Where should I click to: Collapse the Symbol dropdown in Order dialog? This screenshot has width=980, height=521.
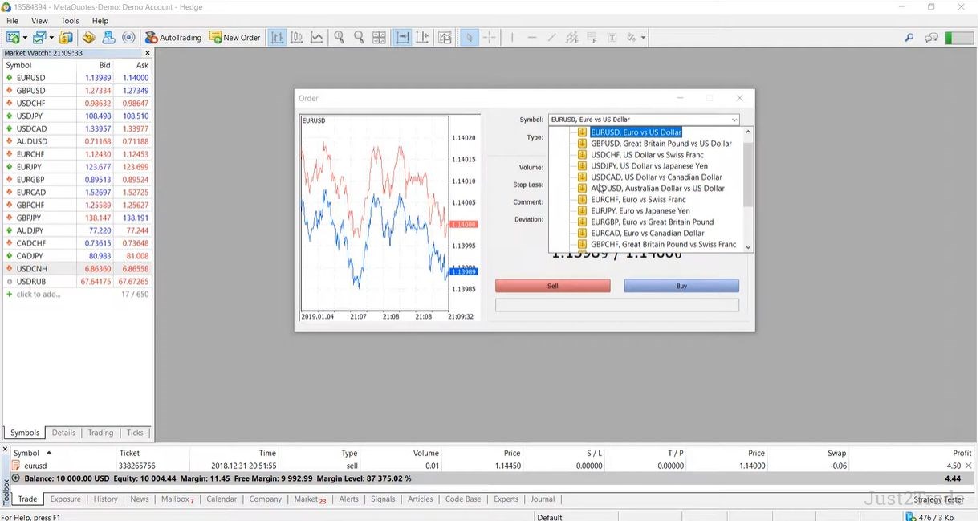(x=734, y=120)
